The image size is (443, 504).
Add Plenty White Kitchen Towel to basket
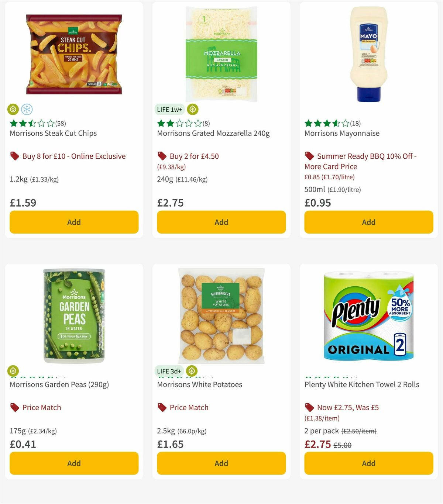click(x=368, y=463)
